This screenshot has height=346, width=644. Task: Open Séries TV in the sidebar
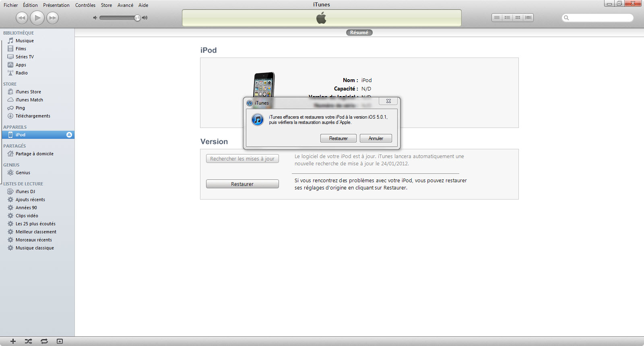point(25,57)
